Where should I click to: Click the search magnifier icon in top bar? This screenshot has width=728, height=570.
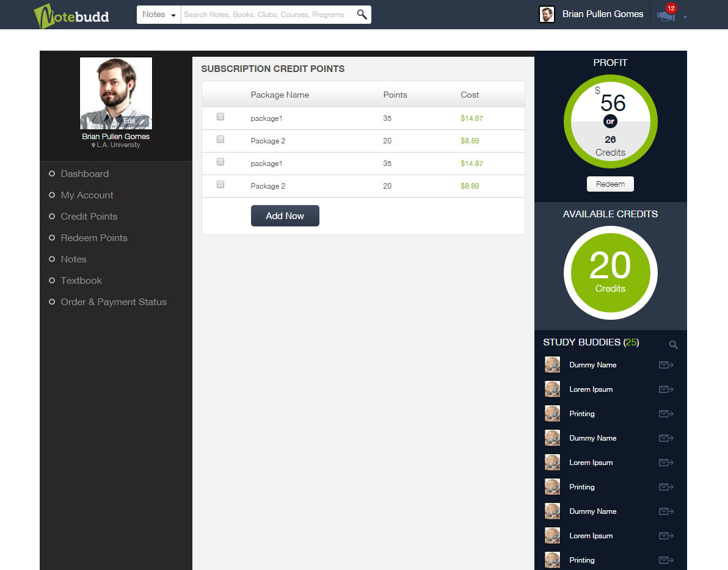(x=362, y=15)
